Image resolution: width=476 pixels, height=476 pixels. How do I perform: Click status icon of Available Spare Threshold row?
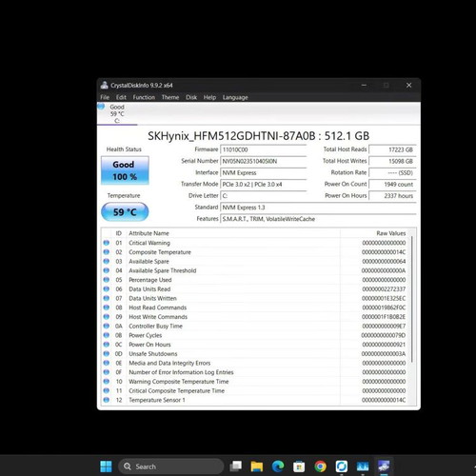107,270
